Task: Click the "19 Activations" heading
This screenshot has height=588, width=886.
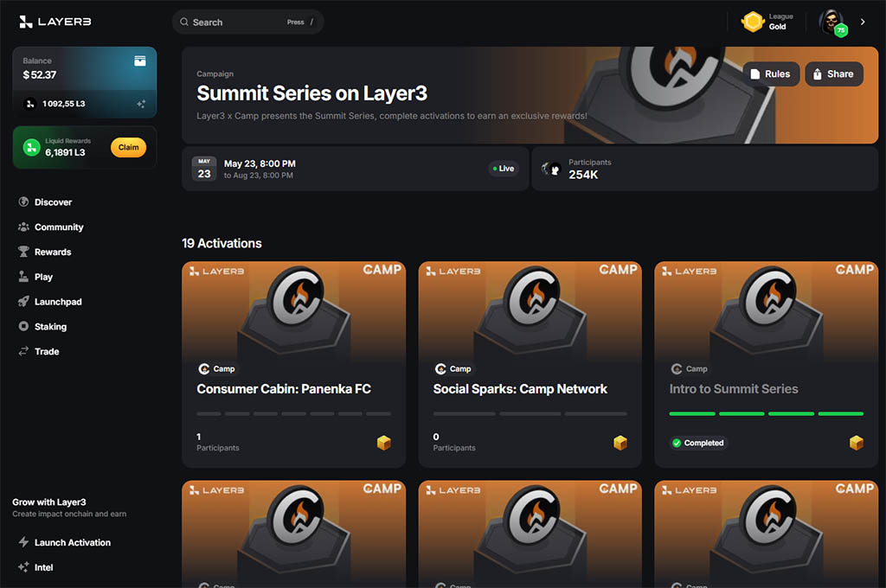Action: (x=221, y=244)
